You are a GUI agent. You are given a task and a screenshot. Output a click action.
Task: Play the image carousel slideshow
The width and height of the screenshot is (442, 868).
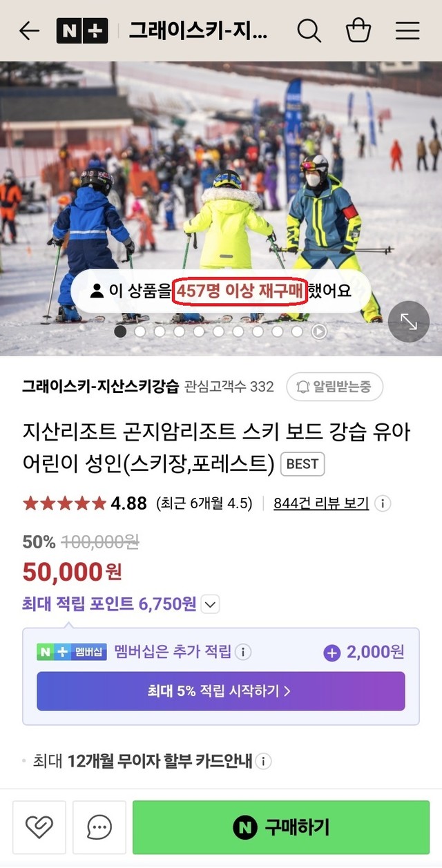click(x=318, y=331)
